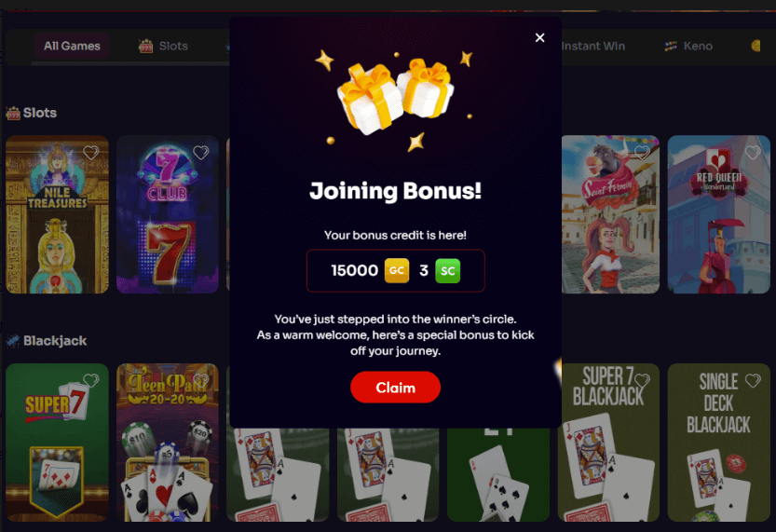Click the Claim button
The width and height of the screenshot is (776, 532).
[395, 387]
